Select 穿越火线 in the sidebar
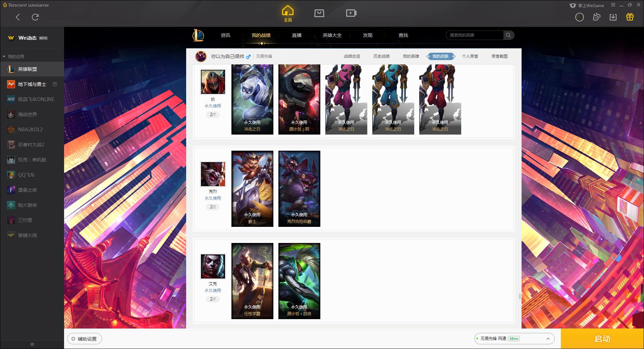 click(x=32, y=235)
